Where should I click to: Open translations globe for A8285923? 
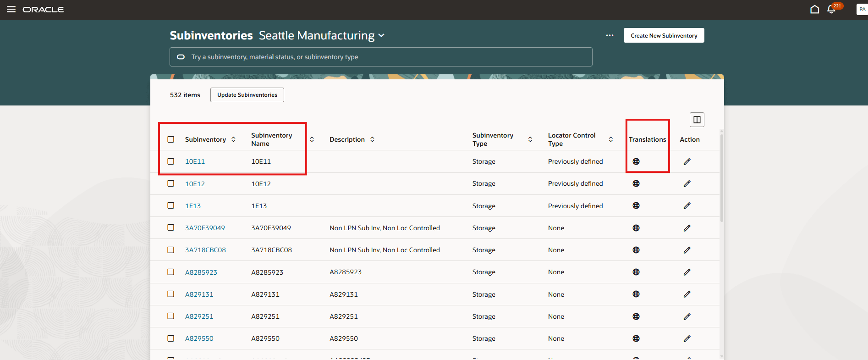tap(636, 272)
